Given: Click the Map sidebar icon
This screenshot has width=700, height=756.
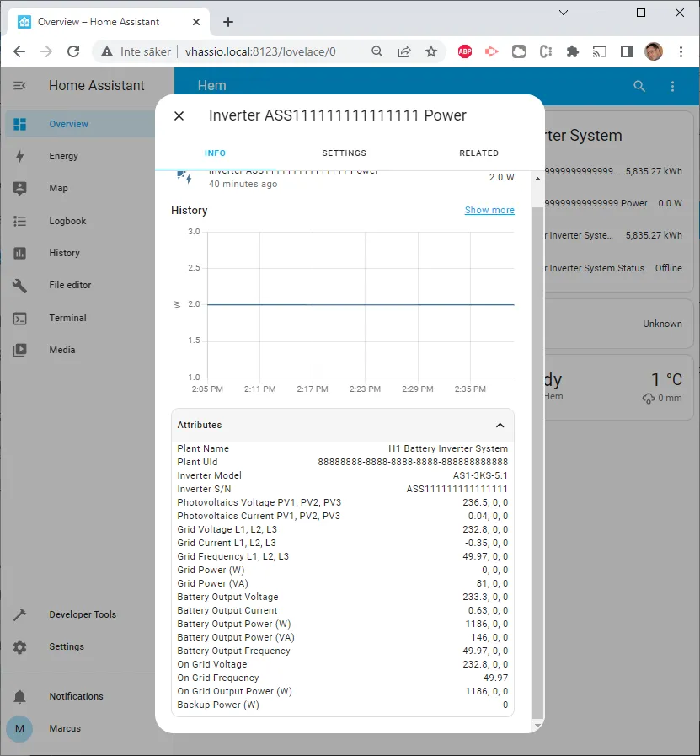Looking at the screenshot, I should coord(19,188).
